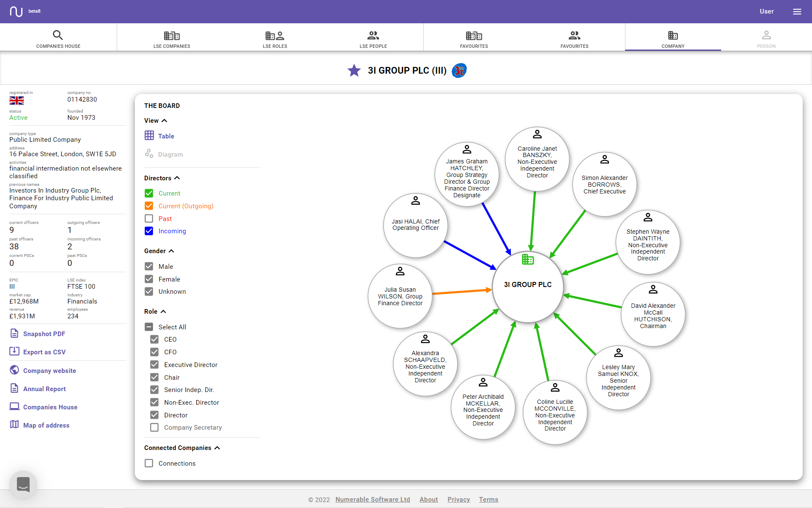This screenshot has width=812, height=508.
Task: Uncheck the Current (Outgoing) checkbox
Action: click(x=149, y=206)
